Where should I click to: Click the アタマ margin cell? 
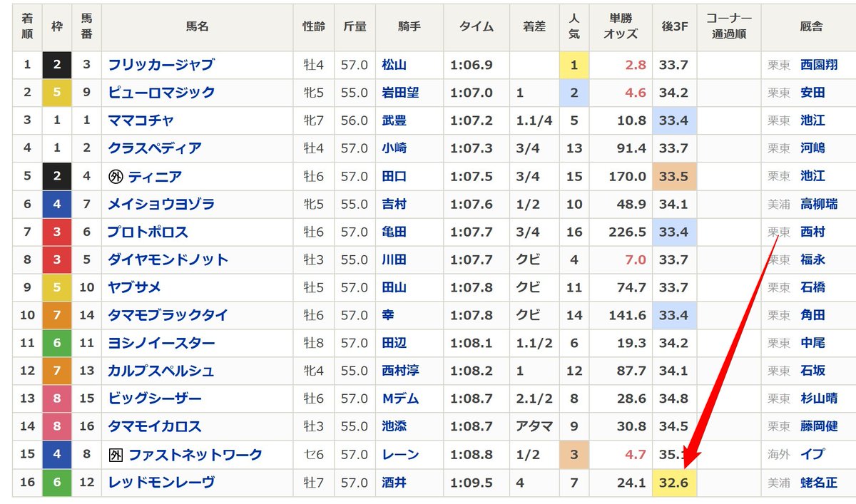click(x=534, y=426)
